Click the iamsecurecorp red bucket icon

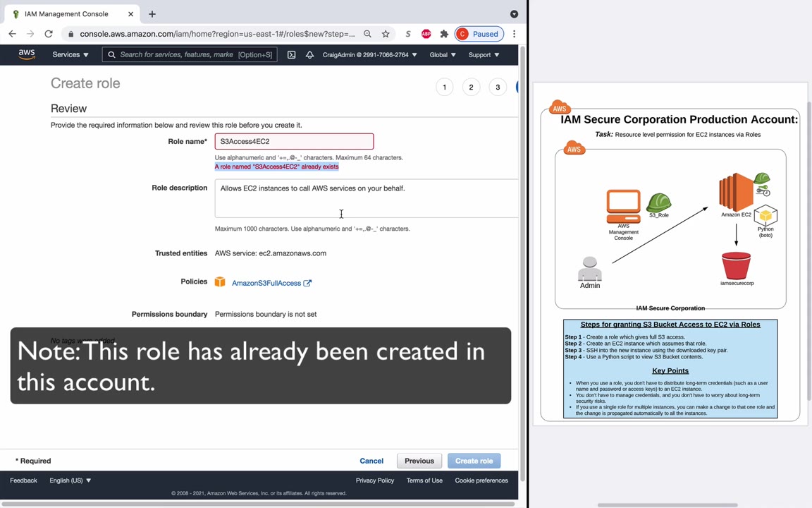coord(736,265)
